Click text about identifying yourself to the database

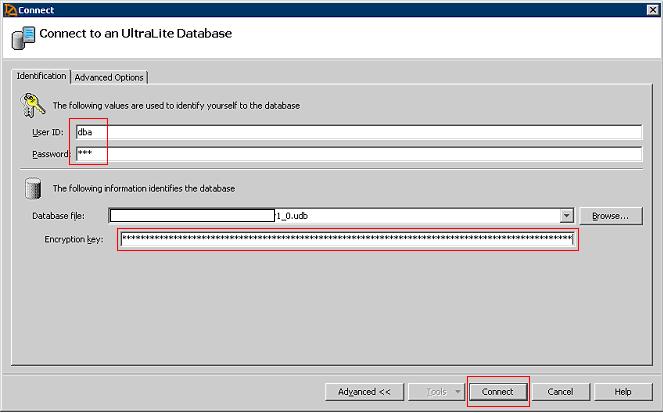point(176,106)
